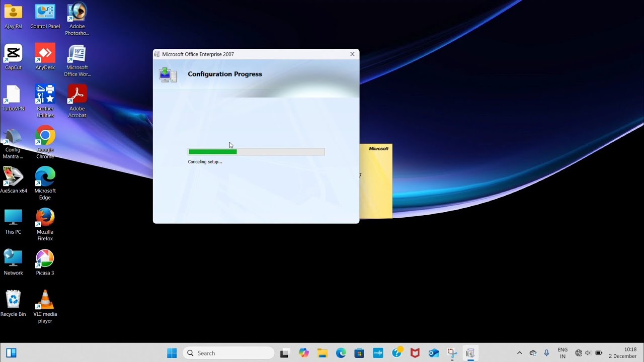
Task: Click the 'Configuration Progress' heading
Action: (225, 74)
